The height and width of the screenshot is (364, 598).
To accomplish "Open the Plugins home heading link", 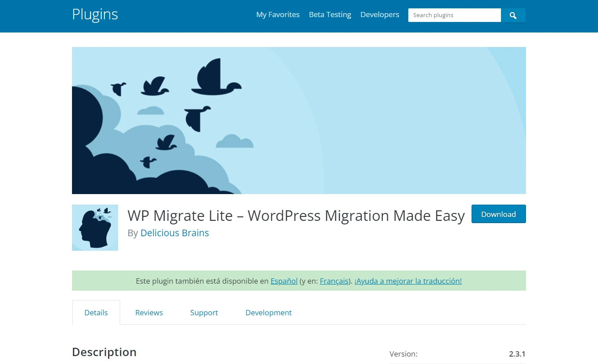I will 95,14.
